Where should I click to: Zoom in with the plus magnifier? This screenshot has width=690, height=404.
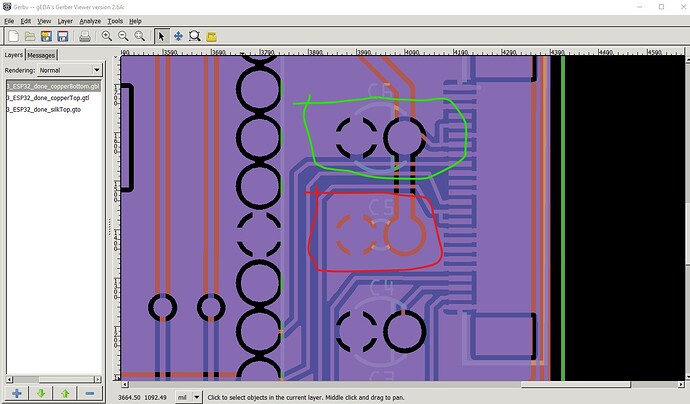pyautogui.click(x=106, y=36)
